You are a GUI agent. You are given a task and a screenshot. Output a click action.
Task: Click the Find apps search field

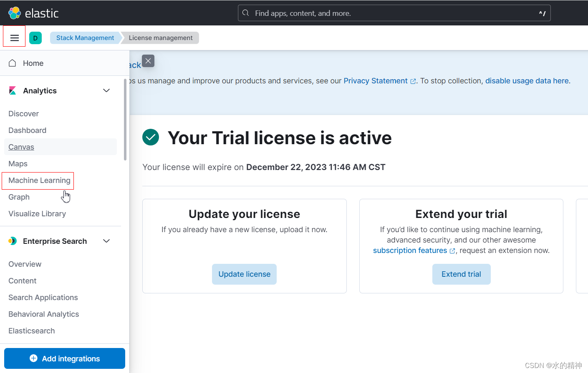(x=376, y=13)
